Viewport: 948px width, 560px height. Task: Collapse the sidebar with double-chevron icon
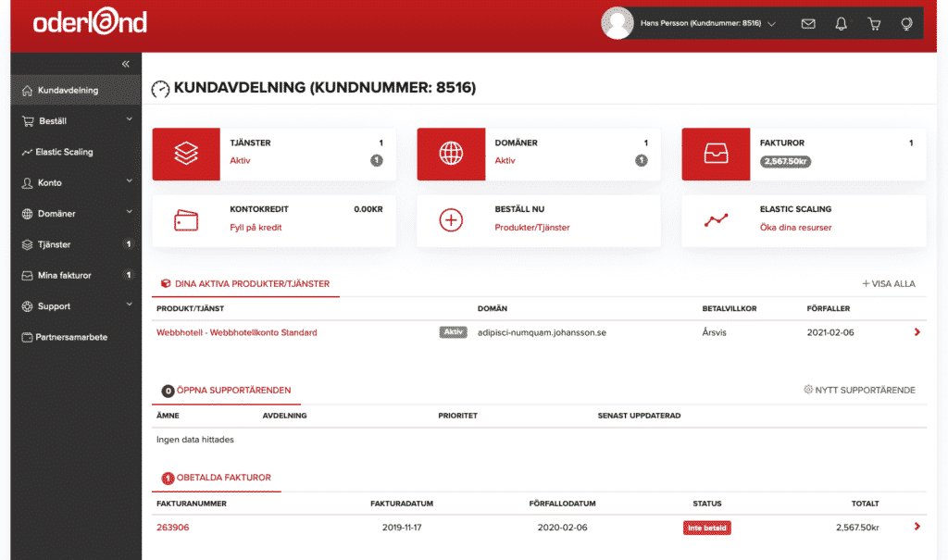(126, 64)
